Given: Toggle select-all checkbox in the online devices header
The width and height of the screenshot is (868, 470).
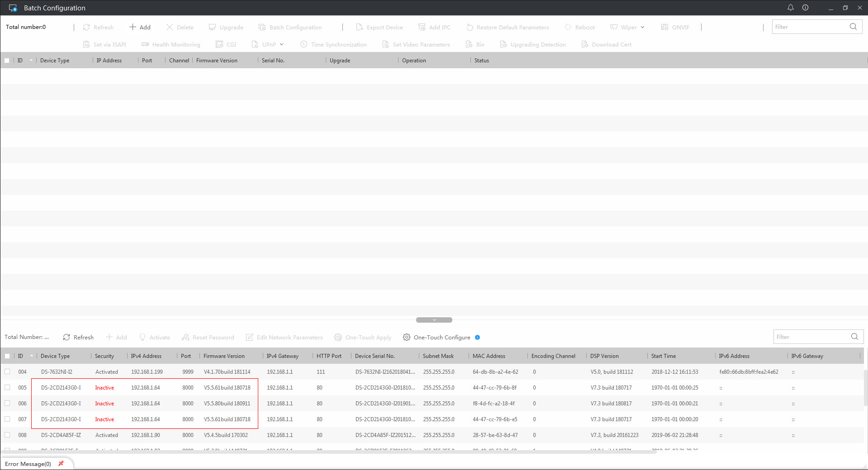Looking at the screenshot, I should (x=7, y=356).
